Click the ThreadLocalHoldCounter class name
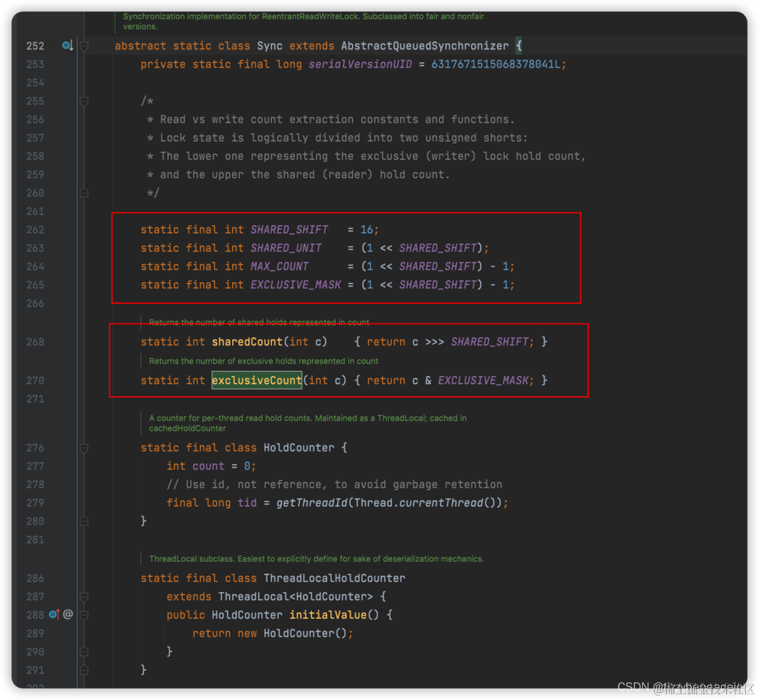 click(335, 578)
